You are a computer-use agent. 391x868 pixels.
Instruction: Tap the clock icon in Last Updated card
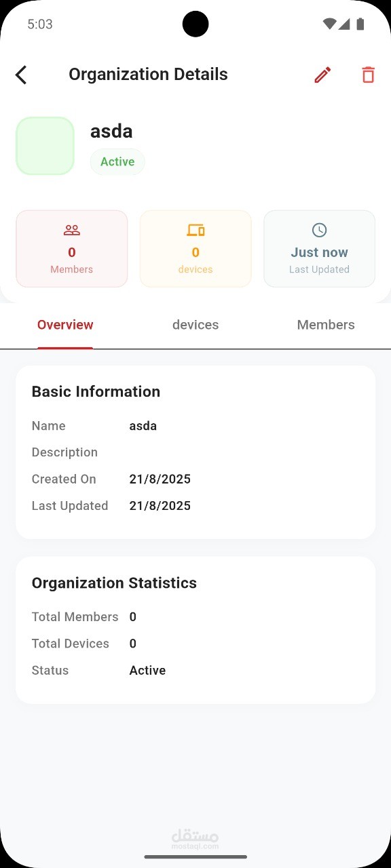319,230
